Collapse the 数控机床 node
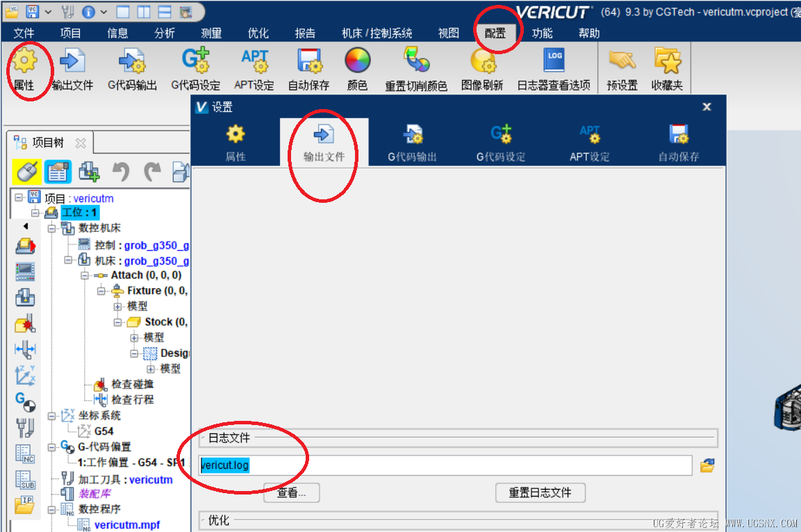 pyautogui.click(x=51, y=228)
